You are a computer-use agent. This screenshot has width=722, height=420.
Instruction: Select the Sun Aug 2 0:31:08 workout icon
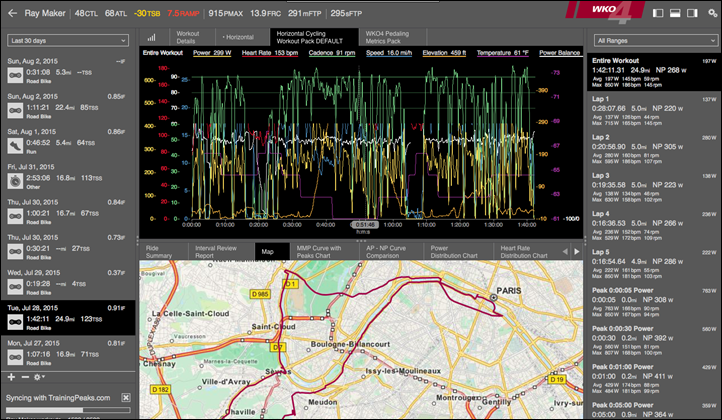coord(15,75)
